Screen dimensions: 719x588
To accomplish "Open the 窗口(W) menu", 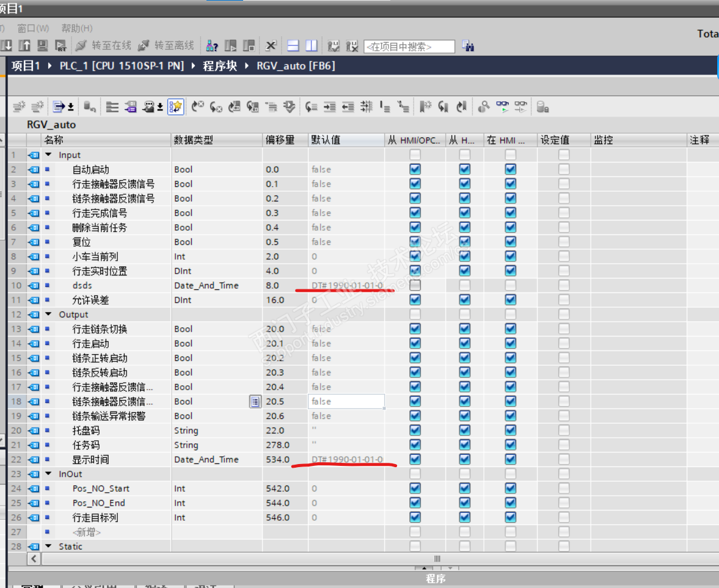I will [33, 29].
